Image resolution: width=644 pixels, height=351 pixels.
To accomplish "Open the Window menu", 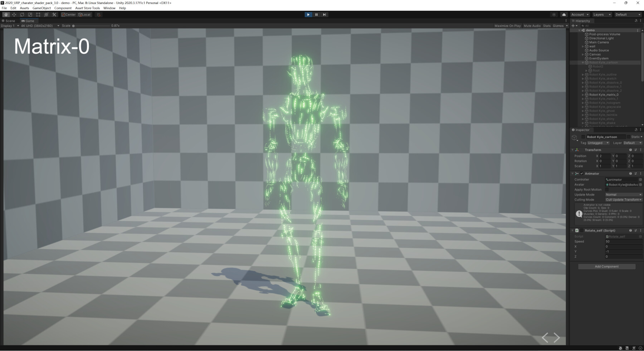I will pos(109,8).
